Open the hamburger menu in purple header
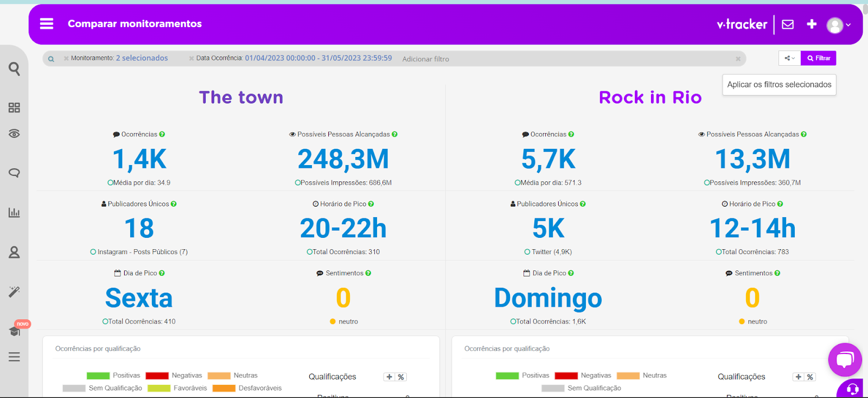Screen dimensions: 868x398 click(47, 23)
